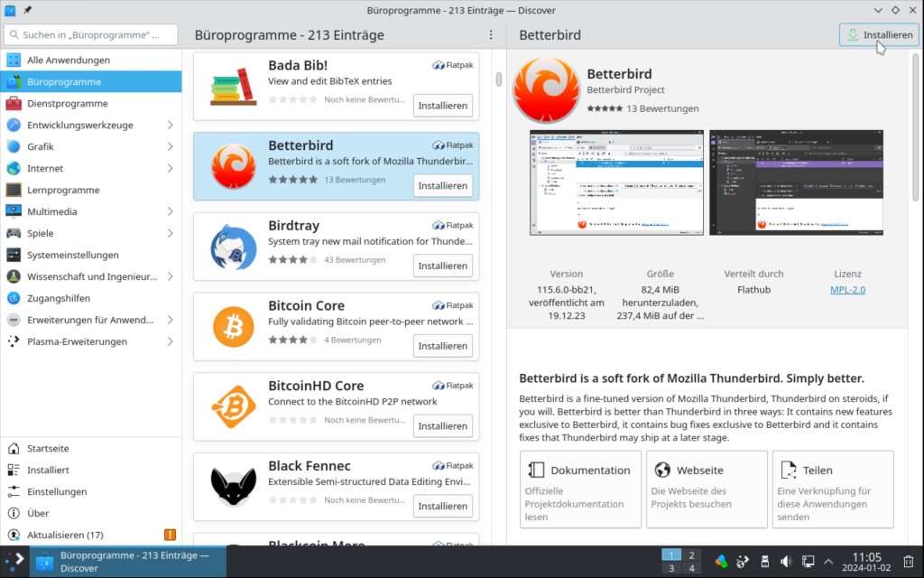This screenshot has height=578, width=924.
Task: Expand the Spiele subcategories arrow
Action: click(170, 233)
